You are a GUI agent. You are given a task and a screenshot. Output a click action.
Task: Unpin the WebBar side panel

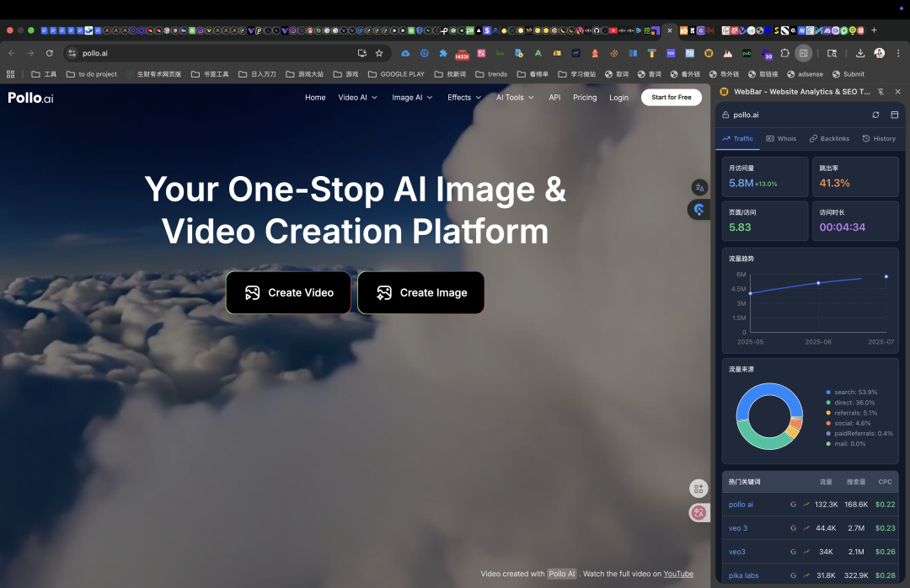[x=881, y=92]
